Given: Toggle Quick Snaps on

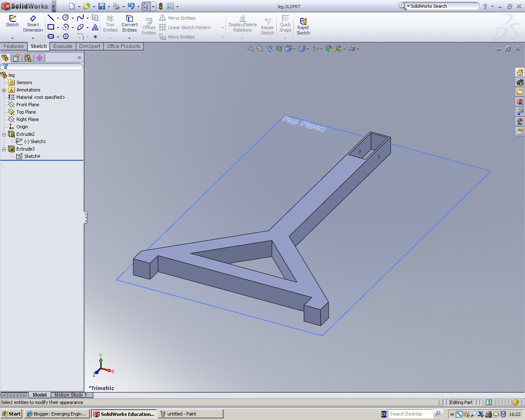Looking at the screenshot, I should (x=285, y=25).
